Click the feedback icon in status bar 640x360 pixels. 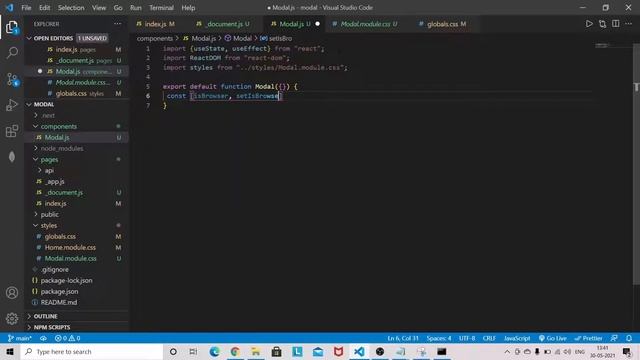point(614,338)
